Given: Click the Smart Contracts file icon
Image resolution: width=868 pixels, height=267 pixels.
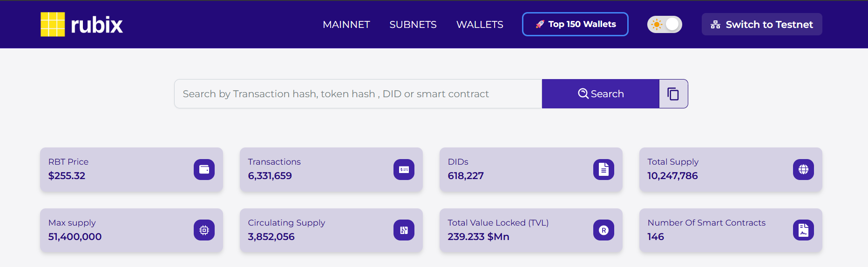Looking at the screenshot, I should tap(803, 230).
